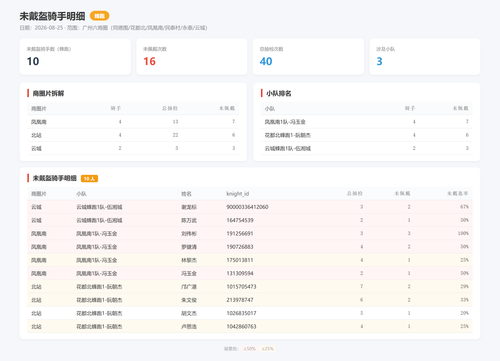Click "云城蜂跑1队-伍湘城" in the team ranking table
Screen dimensions: 500x361
[x=288, y=148]
